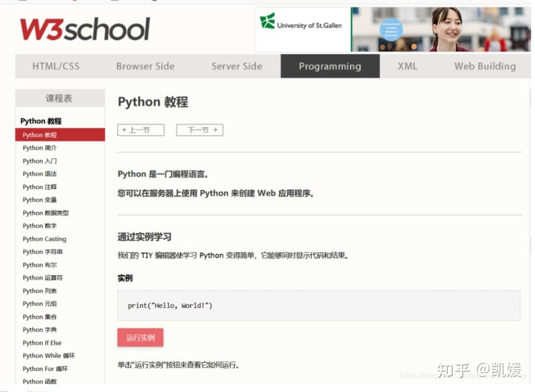Viewport: 535px width, 392px height.
Task: Select the Programming menu item
Action: tap(330, 66)
